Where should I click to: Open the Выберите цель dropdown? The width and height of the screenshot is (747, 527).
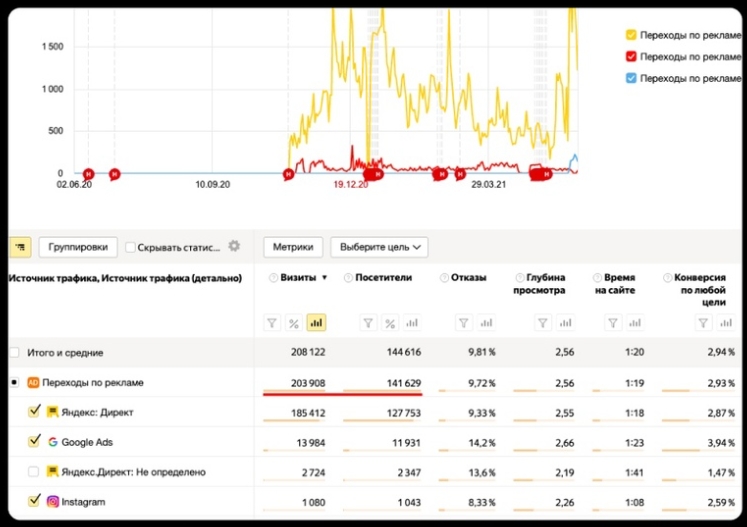[x=379, y=247]
